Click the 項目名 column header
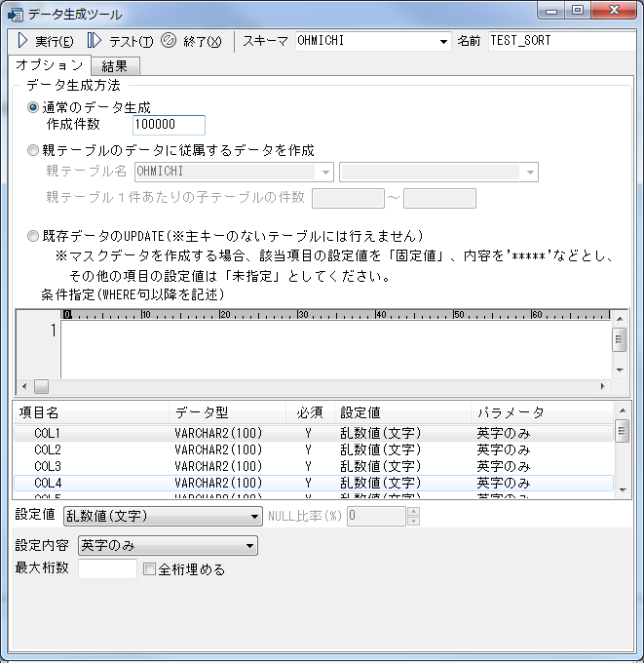Image resolution: width=644 pixels, height=663 pixels. 90,412
